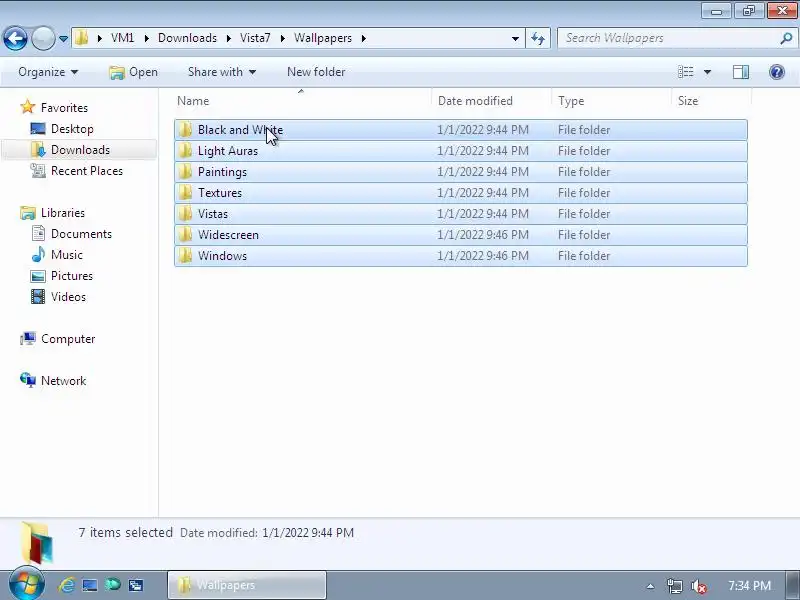Click the muted volume tray icon
Viewport: 800px width, 600px height.
coord(698,586)
